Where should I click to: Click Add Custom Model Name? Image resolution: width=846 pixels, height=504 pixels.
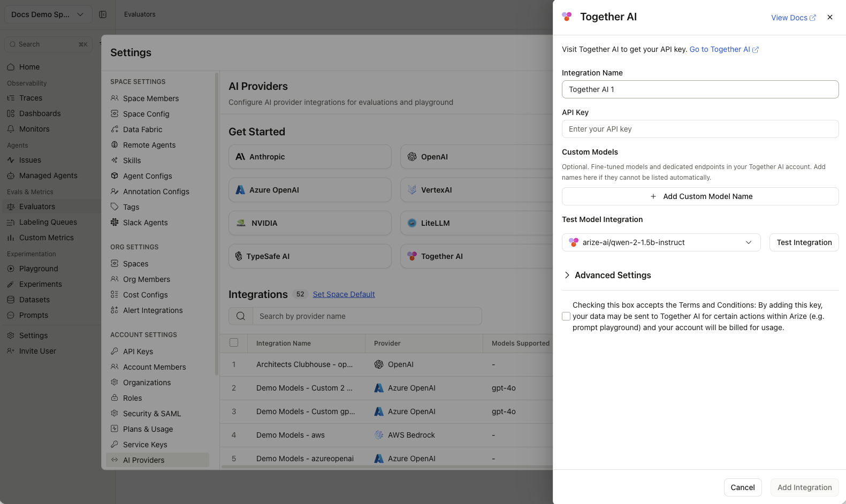pyautogui.click(x=700, y=196)
